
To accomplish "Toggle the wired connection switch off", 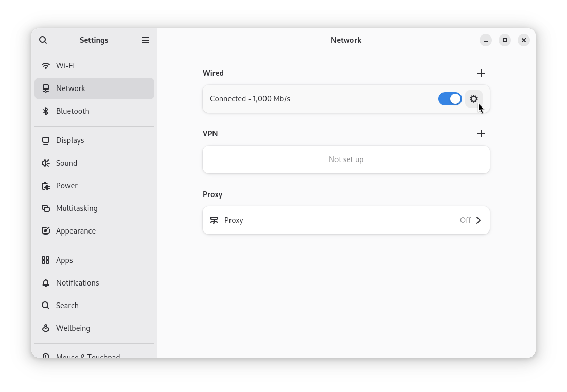I will tap(450, 99).
